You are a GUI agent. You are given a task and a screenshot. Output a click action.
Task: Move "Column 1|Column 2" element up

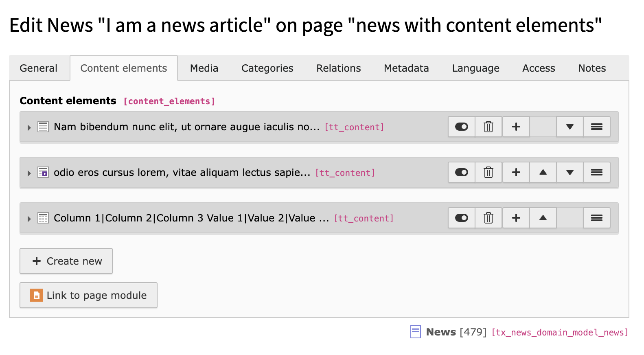[x=543, y=218]
